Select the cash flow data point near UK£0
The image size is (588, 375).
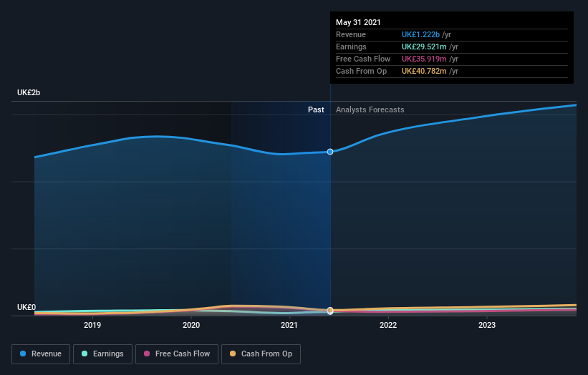[330, 311]
